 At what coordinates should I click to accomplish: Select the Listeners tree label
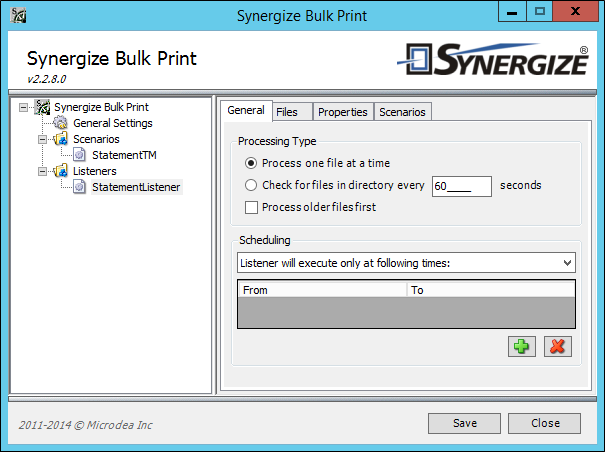point(95,171)
